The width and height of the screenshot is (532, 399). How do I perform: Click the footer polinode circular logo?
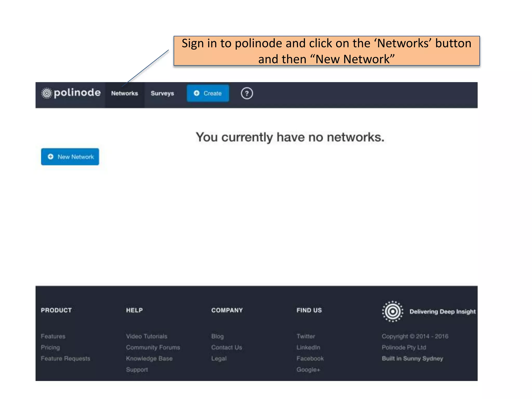[x=393, y=311]
